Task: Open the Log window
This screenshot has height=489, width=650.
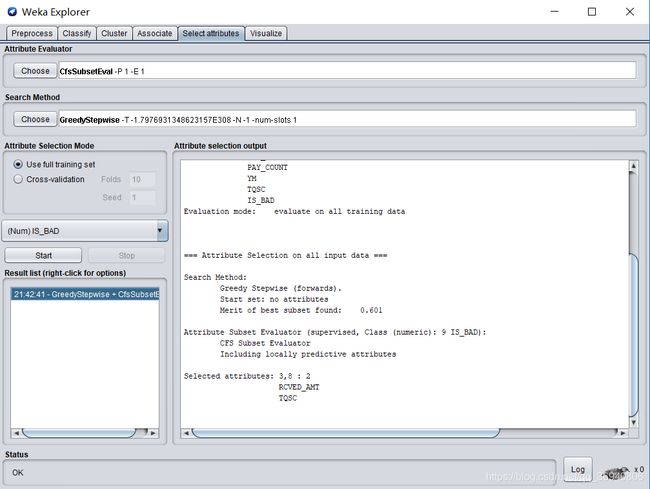Action: [578, 470]
